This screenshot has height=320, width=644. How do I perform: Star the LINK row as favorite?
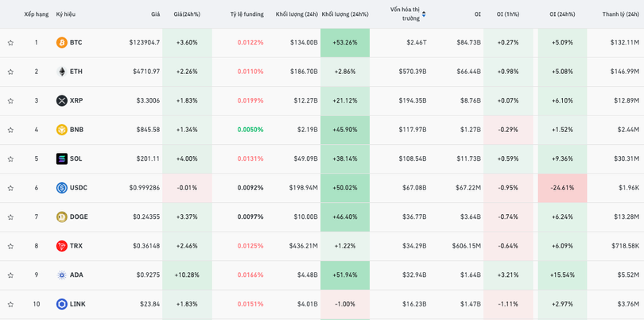pyautogui.click(x=10, y=304)
